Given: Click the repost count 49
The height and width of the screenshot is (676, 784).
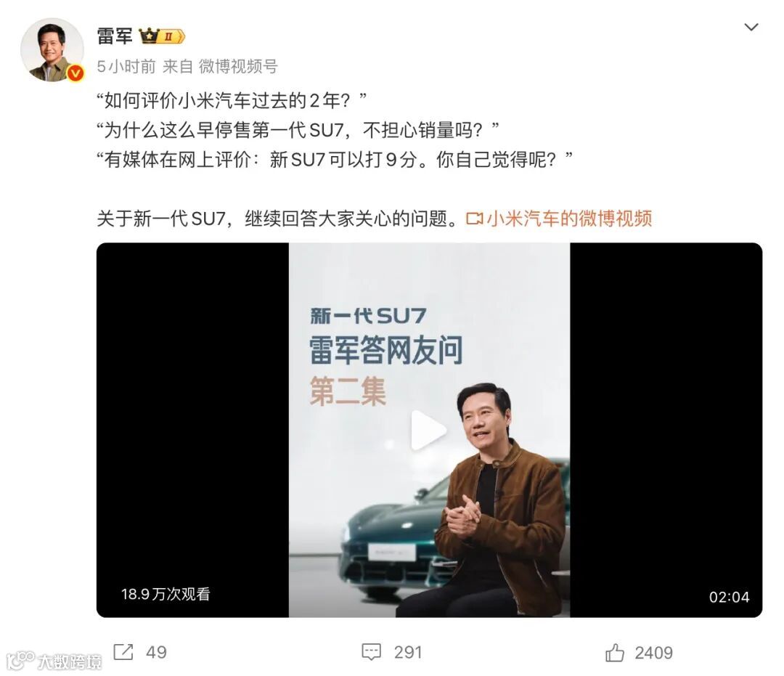Looking at the screenshot, I should [x=156, y=652].
